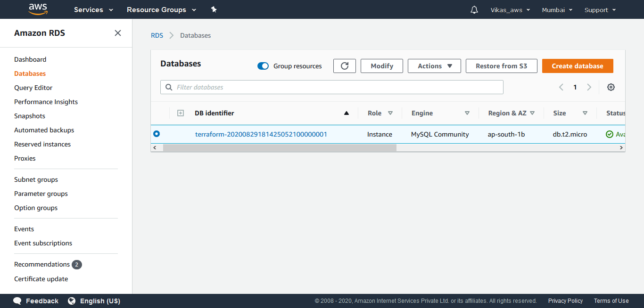Sort by Engine column arrow
Image resolution: width=644 pixels, height=308 pixels.
[467, 113]
